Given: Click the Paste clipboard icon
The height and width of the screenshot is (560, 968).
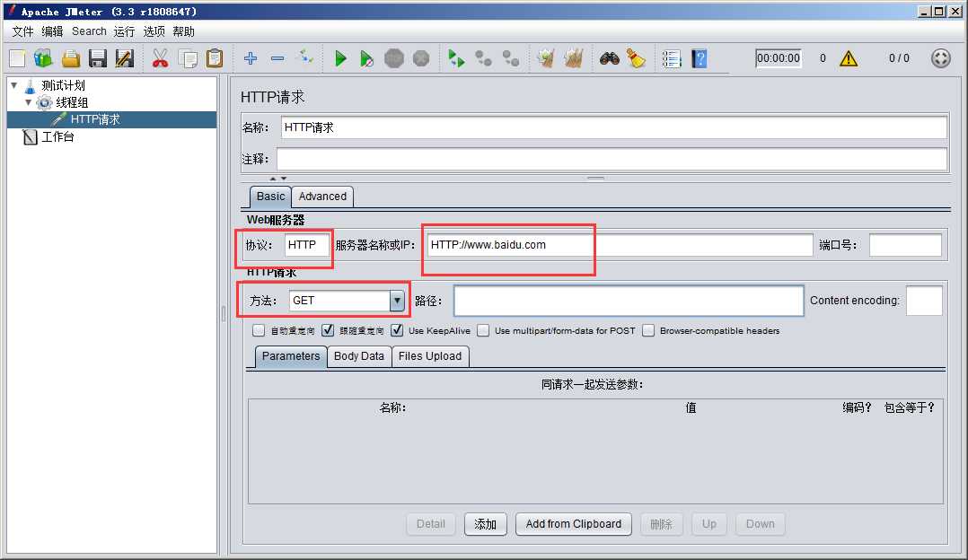Looking at the screenshot, I should [x=215, y=58].
